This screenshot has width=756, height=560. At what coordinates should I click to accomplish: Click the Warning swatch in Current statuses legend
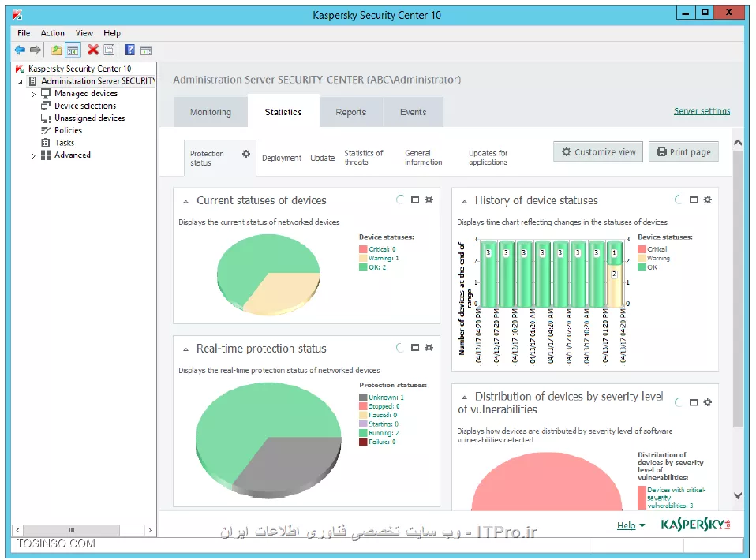(363, 259)
